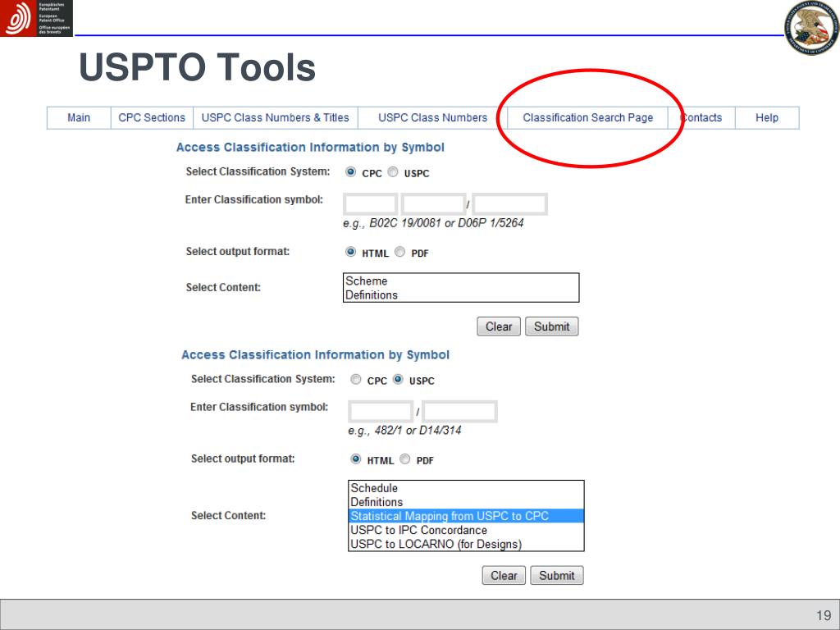Open the CPC Sections tab
The image size is (840, 630).
pyautogui.click(x=152, y=118)
